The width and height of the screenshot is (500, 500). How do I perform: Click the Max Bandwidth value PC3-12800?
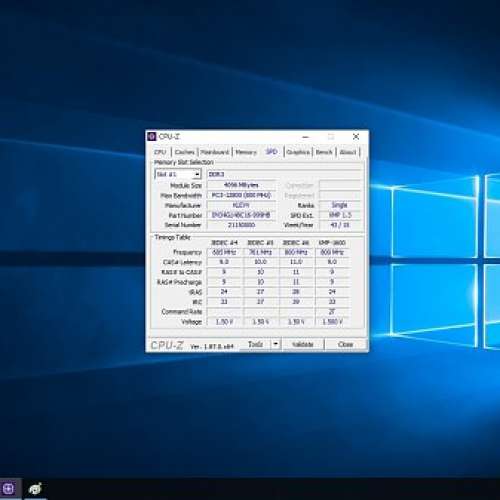[x=241, y=195]
